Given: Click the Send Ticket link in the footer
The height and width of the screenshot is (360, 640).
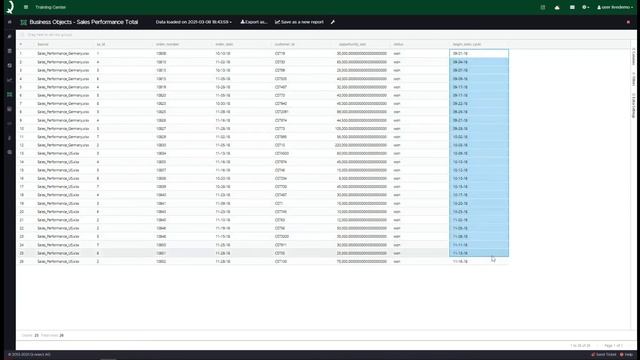Looking at the screenshot, I should pos(604,355).
